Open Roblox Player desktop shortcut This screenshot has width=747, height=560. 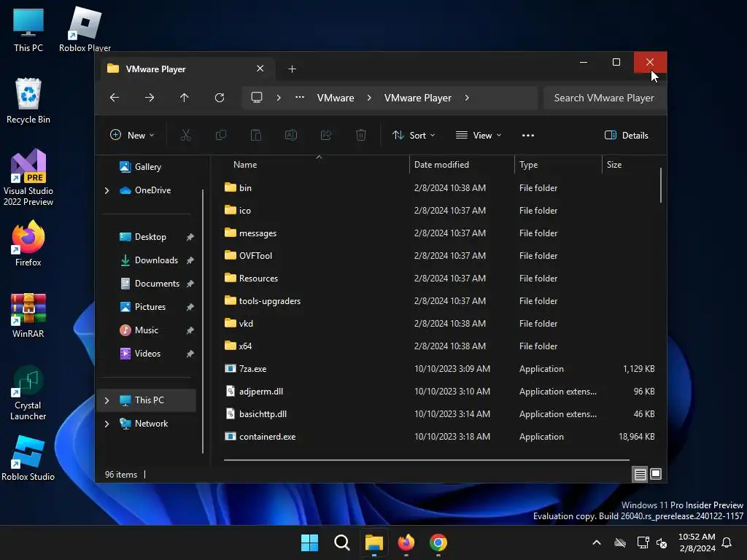tap(85, 29)
